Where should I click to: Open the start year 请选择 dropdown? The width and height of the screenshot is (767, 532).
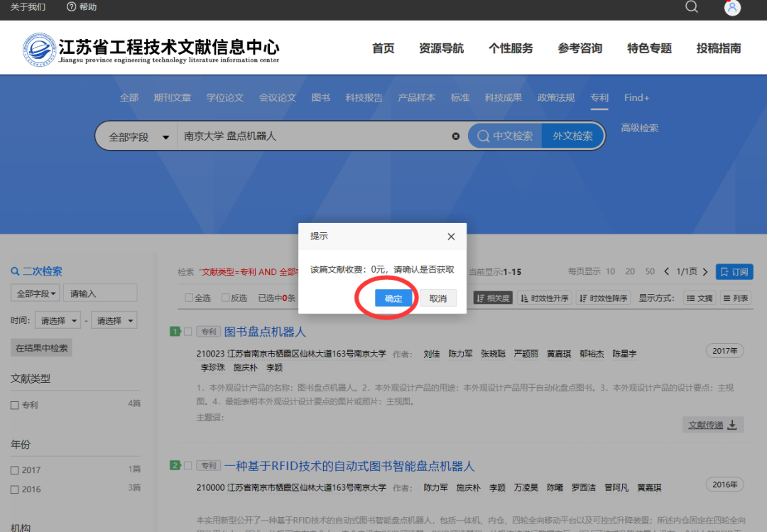coord(57,320)
